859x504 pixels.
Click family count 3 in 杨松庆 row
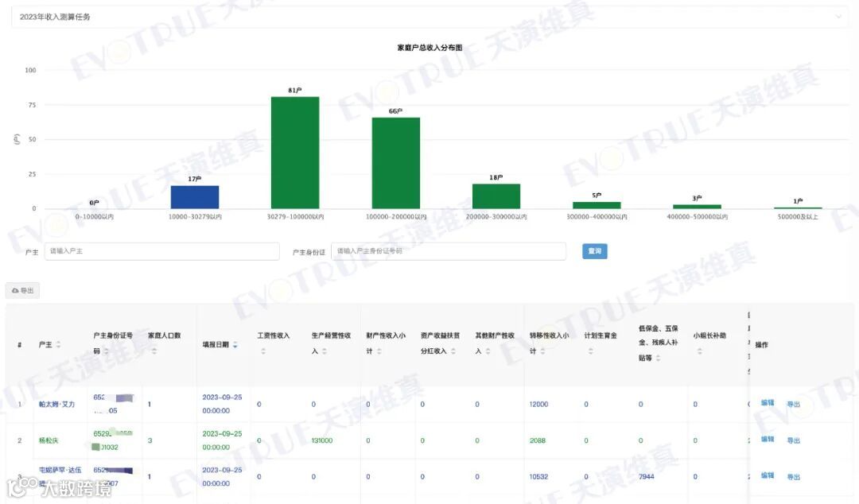[x=150, y=440]
